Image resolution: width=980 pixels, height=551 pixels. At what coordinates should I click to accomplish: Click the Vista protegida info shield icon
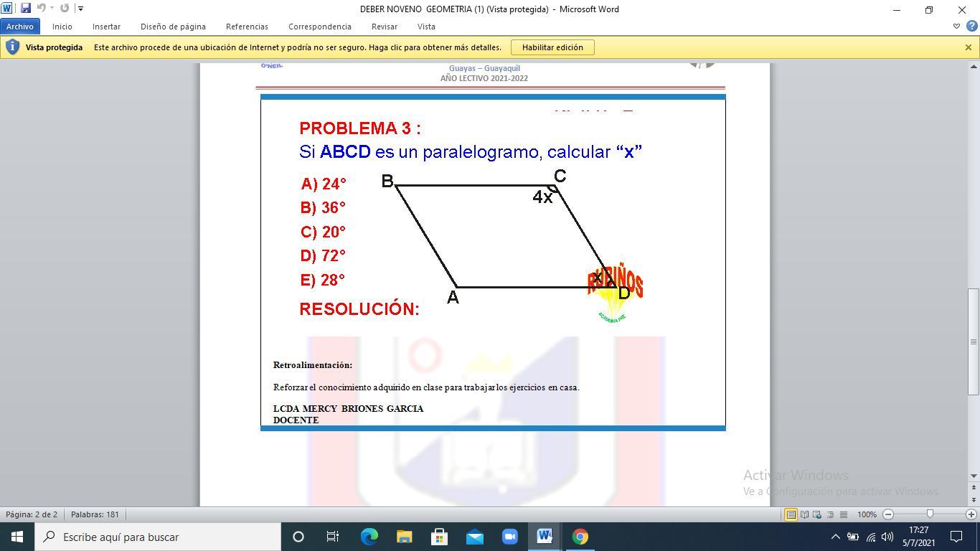(12, 47)
